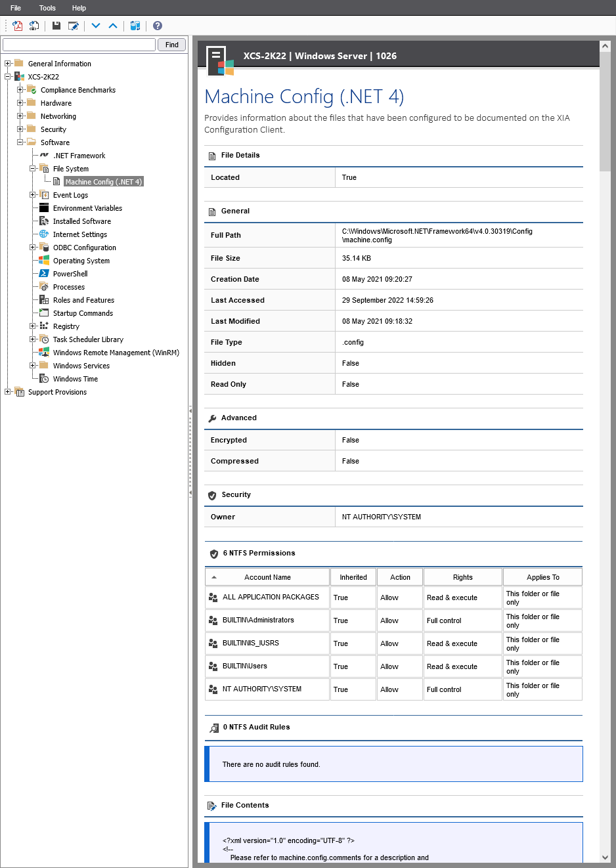
Task: Click the Roles and Features icon
Action: coord(44,300)
